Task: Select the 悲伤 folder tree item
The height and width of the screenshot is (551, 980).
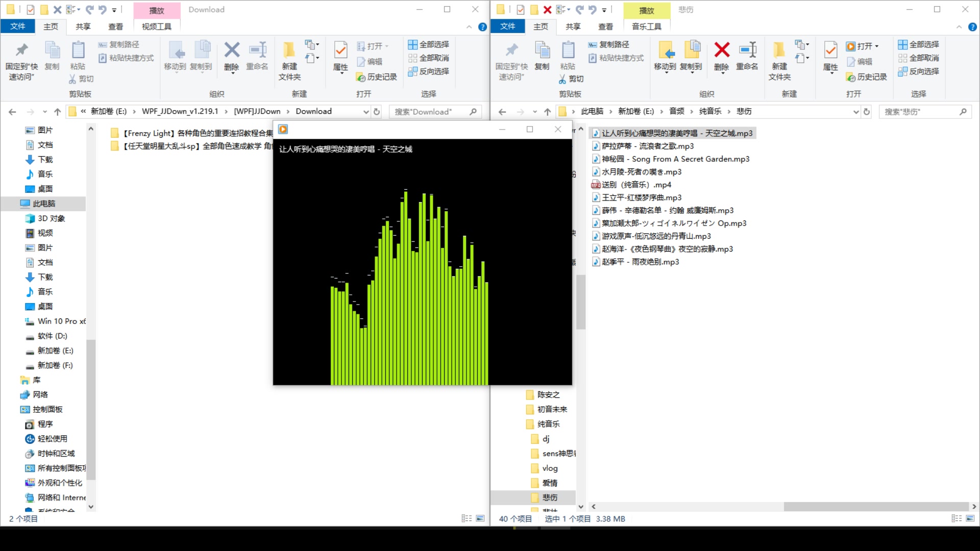Action: coord(550,497)
